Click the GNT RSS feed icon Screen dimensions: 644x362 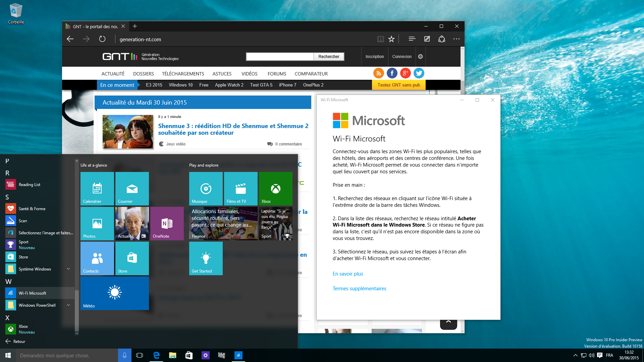click(x=379, y=73)
